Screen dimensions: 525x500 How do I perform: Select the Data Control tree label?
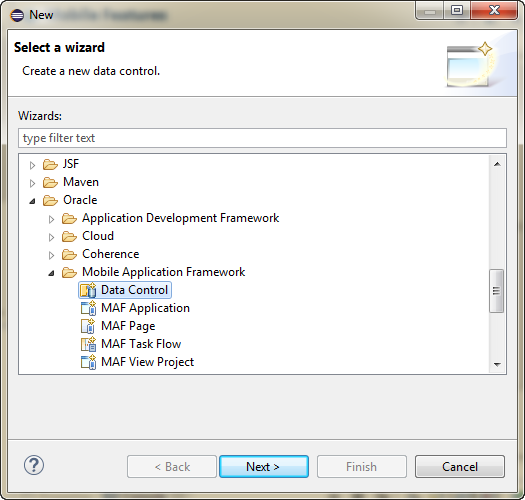(x=134, y=290)
